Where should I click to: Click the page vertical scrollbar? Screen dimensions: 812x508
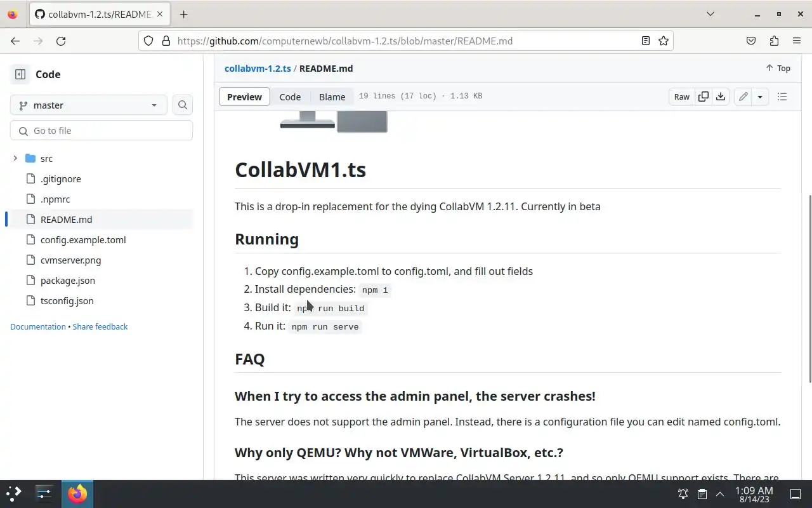(809, 289)
